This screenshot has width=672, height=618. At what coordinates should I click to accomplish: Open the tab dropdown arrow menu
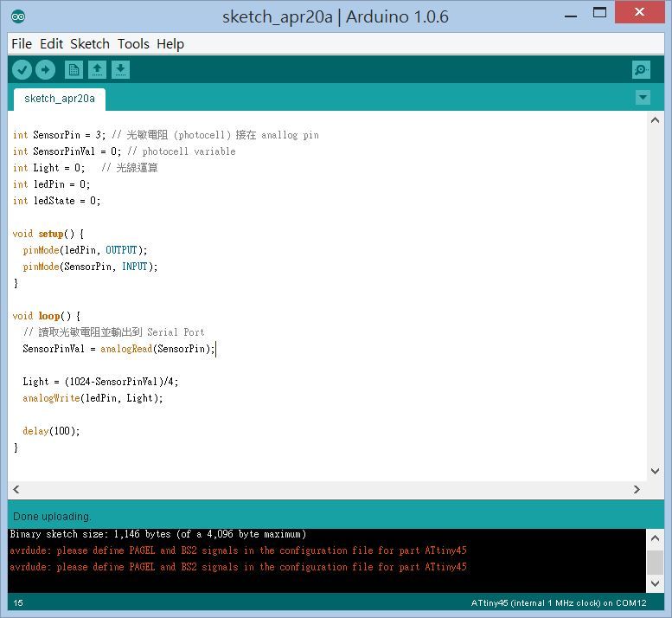point(643,97)
